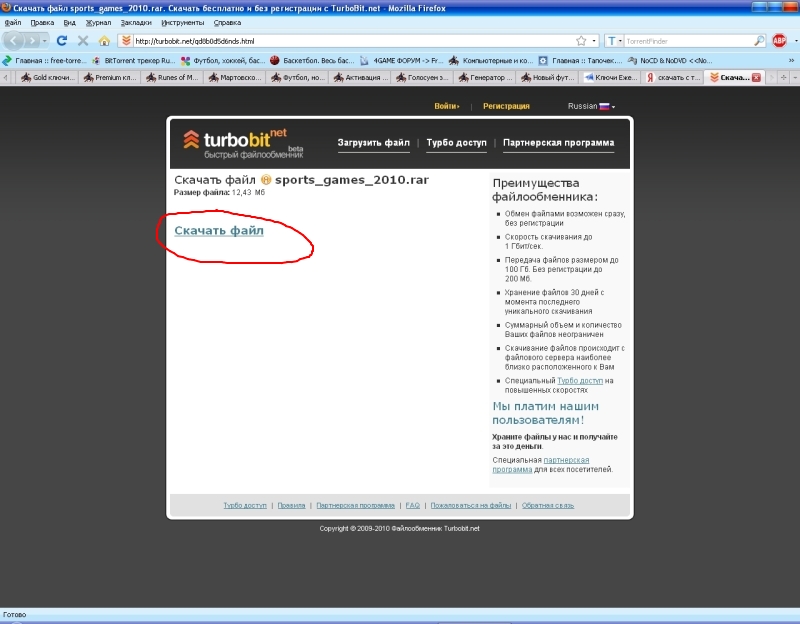
Task: Open the Партнерская программа header link
Action: pyautogui.click(x=559, y=143)
